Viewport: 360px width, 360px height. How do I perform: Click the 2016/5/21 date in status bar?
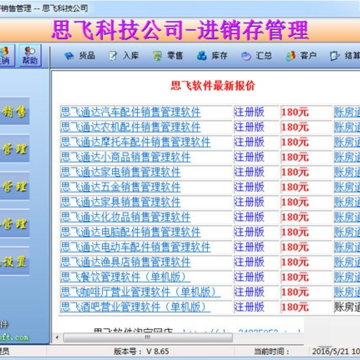tap(330, 351)
